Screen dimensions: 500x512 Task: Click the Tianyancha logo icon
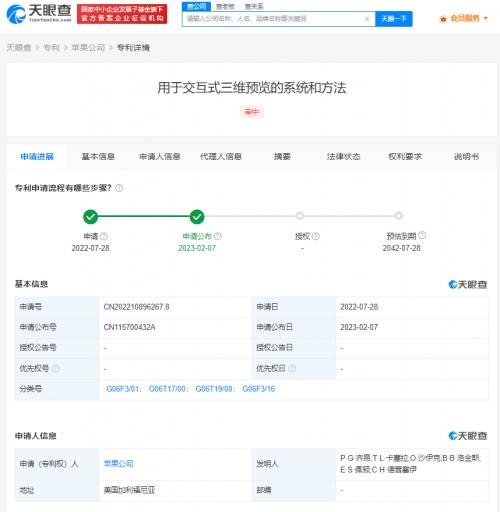16,14
